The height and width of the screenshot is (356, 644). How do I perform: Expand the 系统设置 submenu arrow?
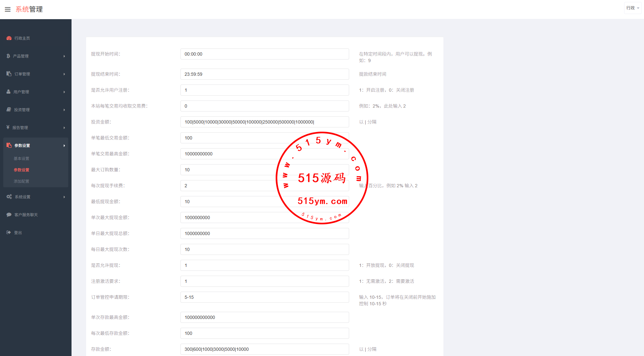click(x=64, y=197)
